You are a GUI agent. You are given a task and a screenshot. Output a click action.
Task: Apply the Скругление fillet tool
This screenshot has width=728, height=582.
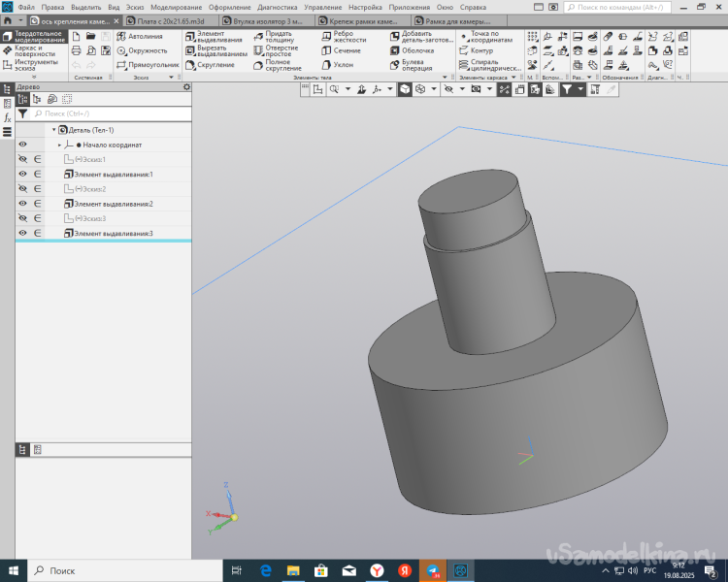pos(214,65)
